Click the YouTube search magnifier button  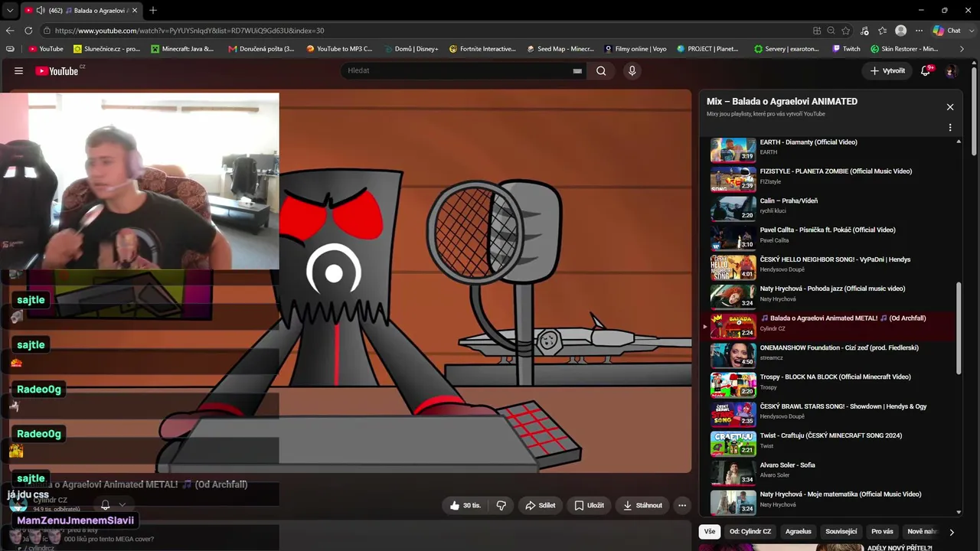click(601, 70)
